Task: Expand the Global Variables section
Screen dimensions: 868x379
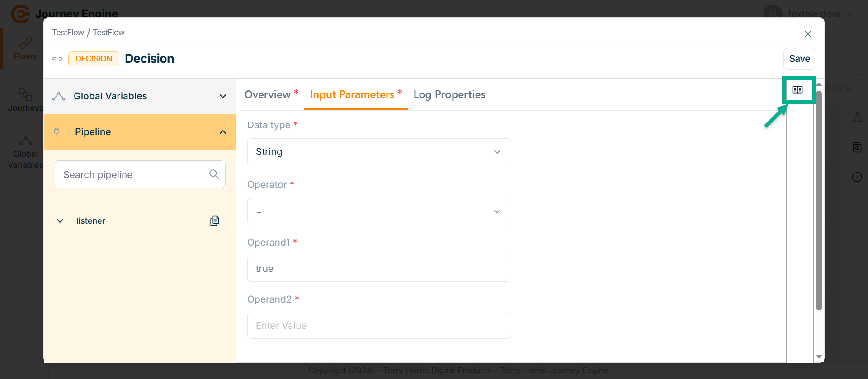Action: 222,96
